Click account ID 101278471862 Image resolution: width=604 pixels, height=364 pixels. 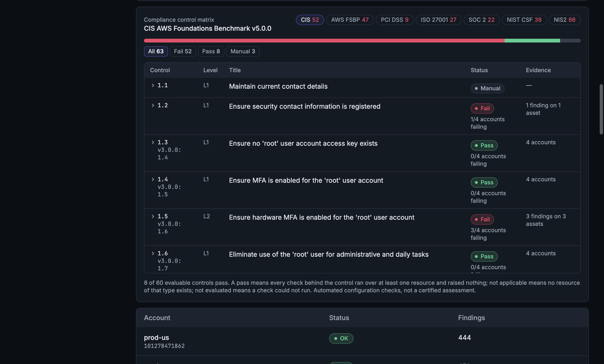(164, 346)
